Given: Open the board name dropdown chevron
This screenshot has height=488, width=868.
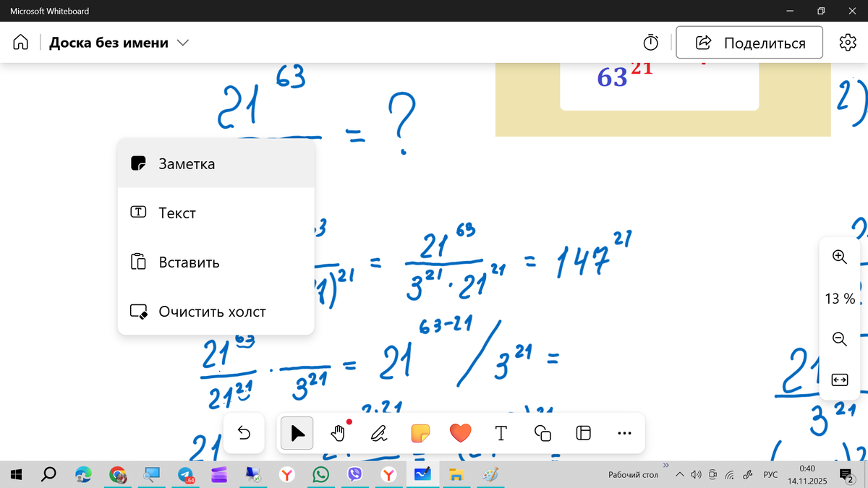Looking at the screenshot, I should pos(183,43).
